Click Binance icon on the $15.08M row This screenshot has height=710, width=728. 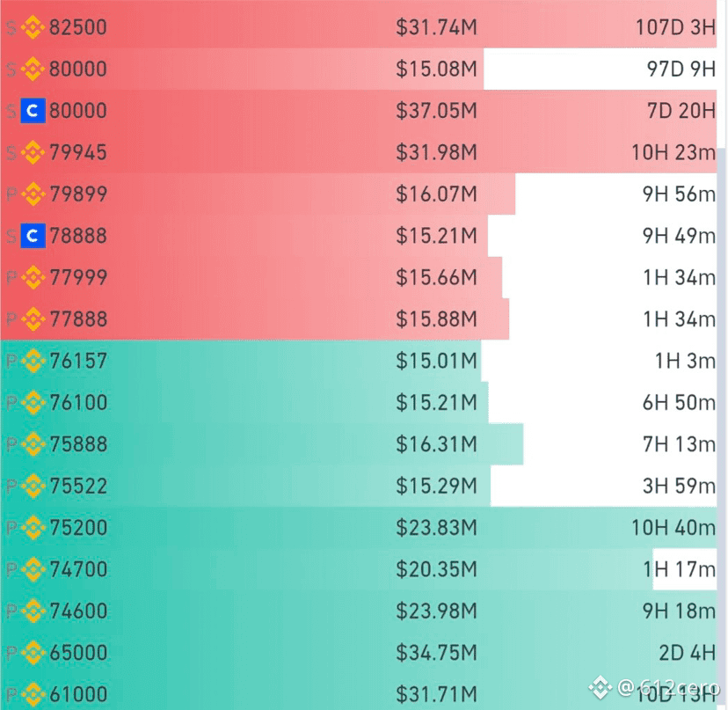coord(33,69)
